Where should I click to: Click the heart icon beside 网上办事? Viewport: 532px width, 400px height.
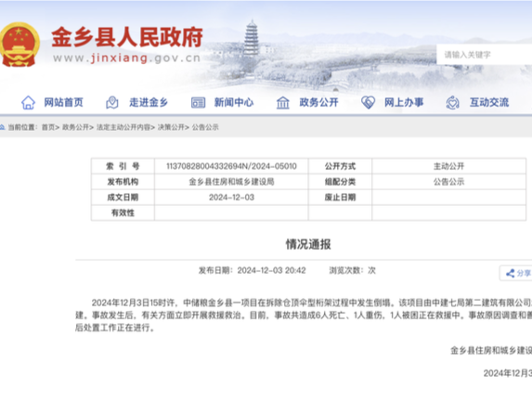pos(368,102)
